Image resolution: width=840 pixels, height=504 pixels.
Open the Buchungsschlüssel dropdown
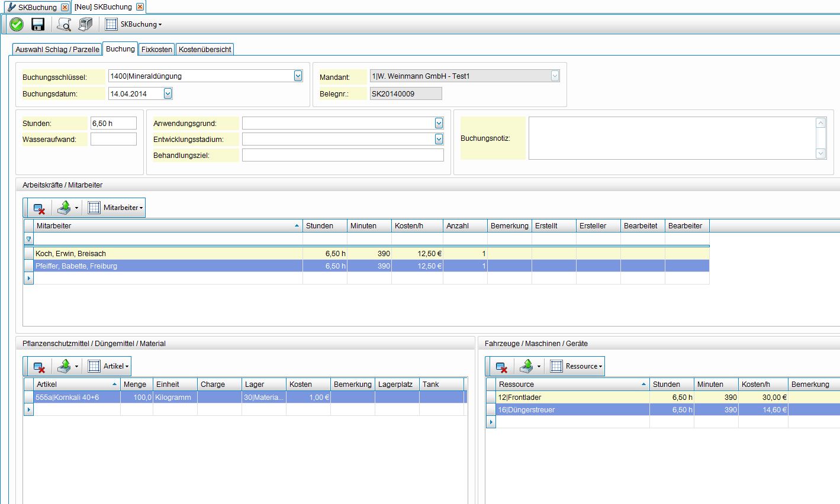[x=298, y=76]
